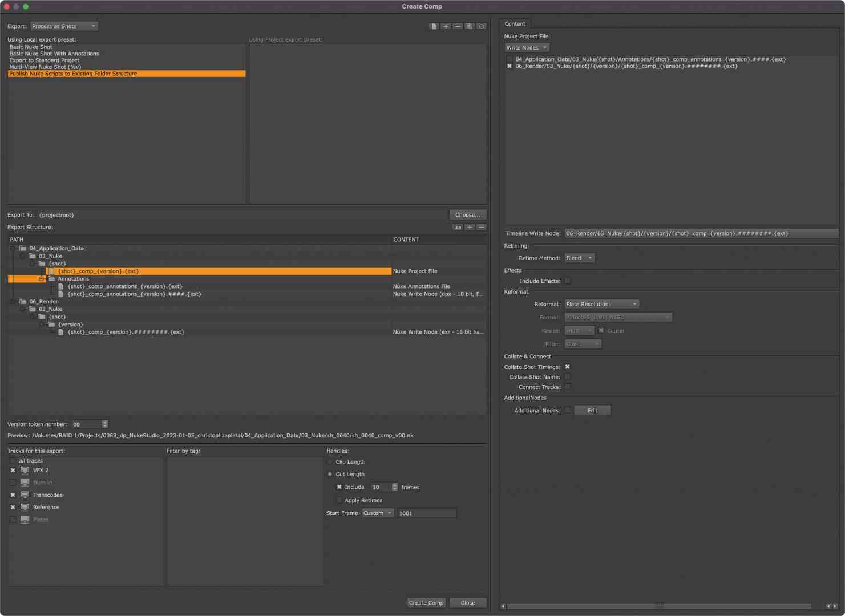Viewport: 845px width, 616px height.
Task: Open the Write Nodes dropdown
Action: click(x=527, y=48)
